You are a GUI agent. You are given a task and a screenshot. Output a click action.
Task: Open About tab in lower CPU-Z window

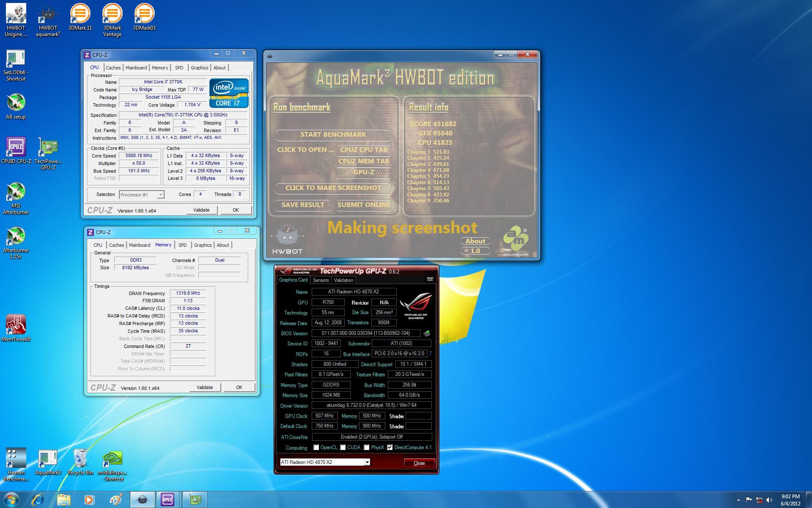[223, 245]
